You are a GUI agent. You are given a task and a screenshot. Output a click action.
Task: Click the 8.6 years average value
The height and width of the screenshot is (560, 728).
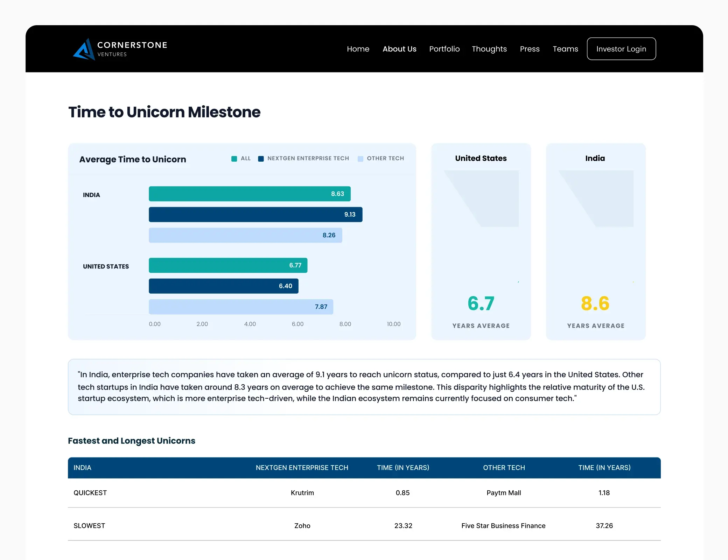(595, 303)
